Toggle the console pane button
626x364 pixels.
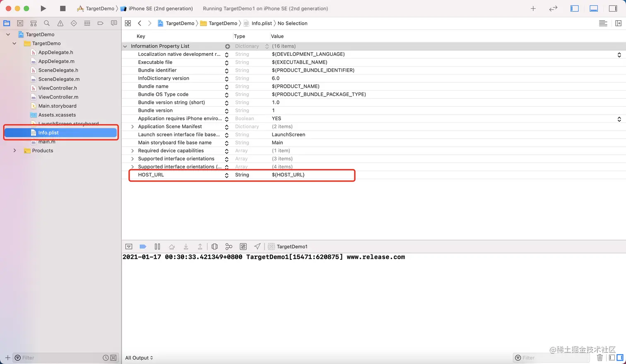(x=620, y=358)
